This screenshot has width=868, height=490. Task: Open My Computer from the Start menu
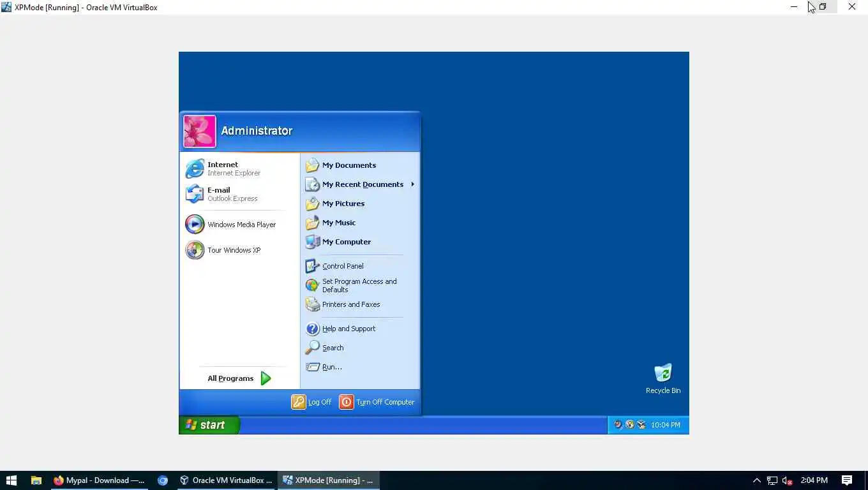click(361, 242)
